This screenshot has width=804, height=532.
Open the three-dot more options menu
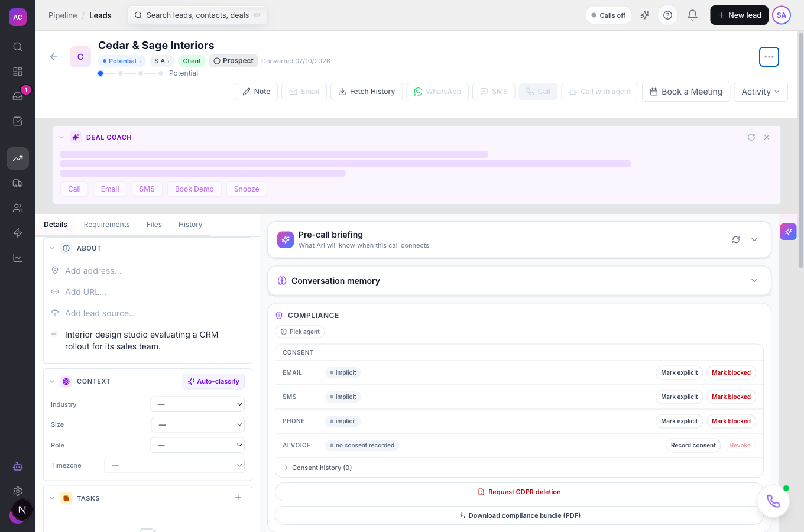(769, 57)
